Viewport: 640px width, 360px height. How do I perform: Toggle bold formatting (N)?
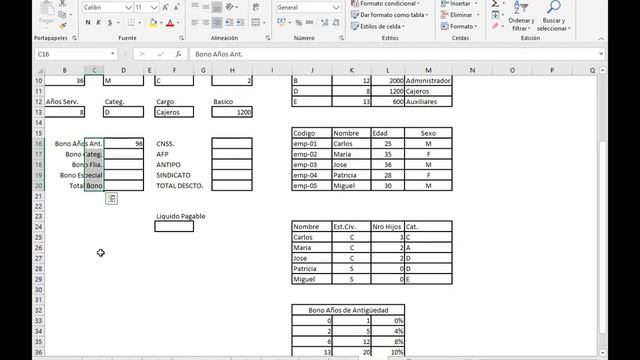click(88, 22)
